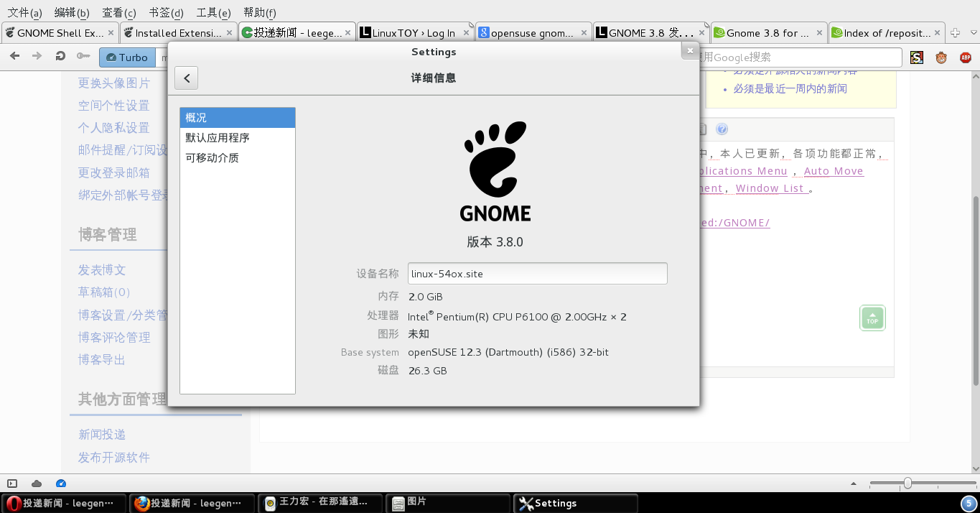Open 编辑(b) menu

point(72,12)
